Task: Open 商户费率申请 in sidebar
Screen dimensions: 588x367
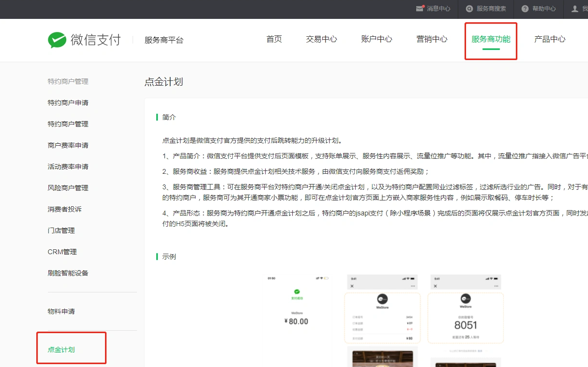Action: click(x=68, y=145)
